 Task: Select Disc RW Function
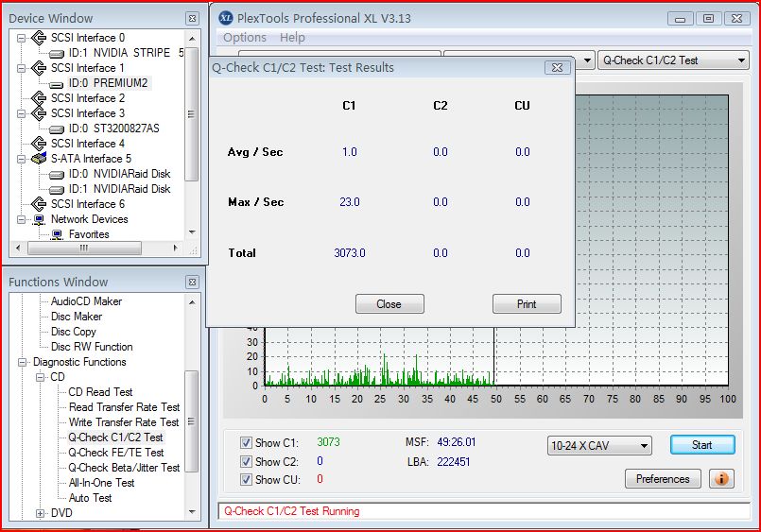pos(92,347)
